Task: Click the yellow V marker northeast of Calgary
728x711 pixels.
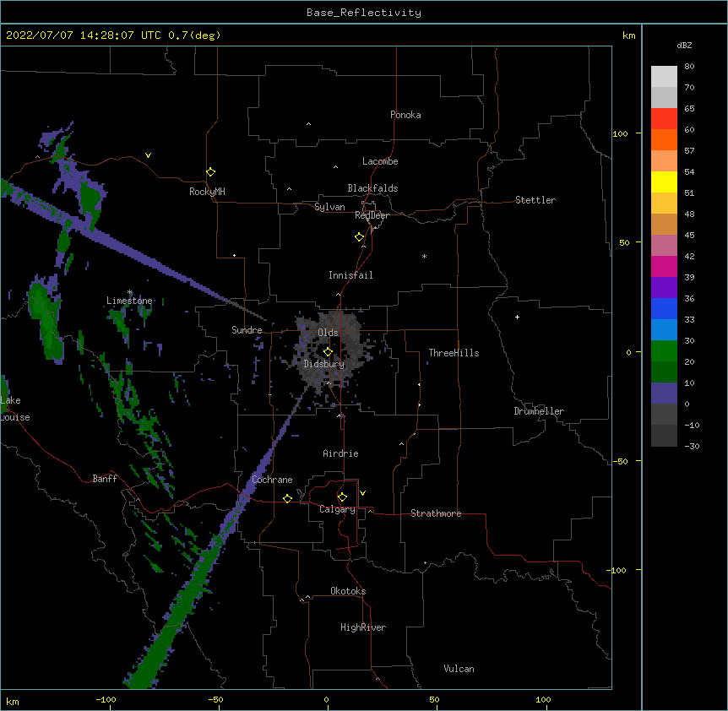Action: coord(362,493)
